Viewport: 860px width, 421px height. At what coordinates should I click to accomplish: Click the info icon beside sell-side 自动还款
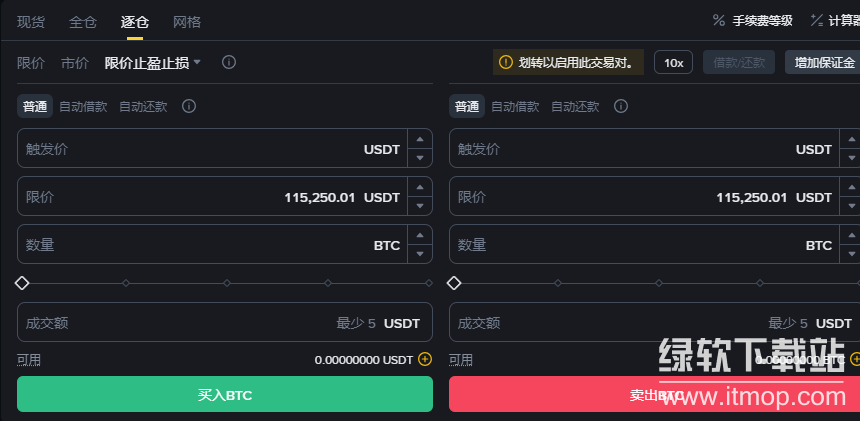tap(621, 106)
